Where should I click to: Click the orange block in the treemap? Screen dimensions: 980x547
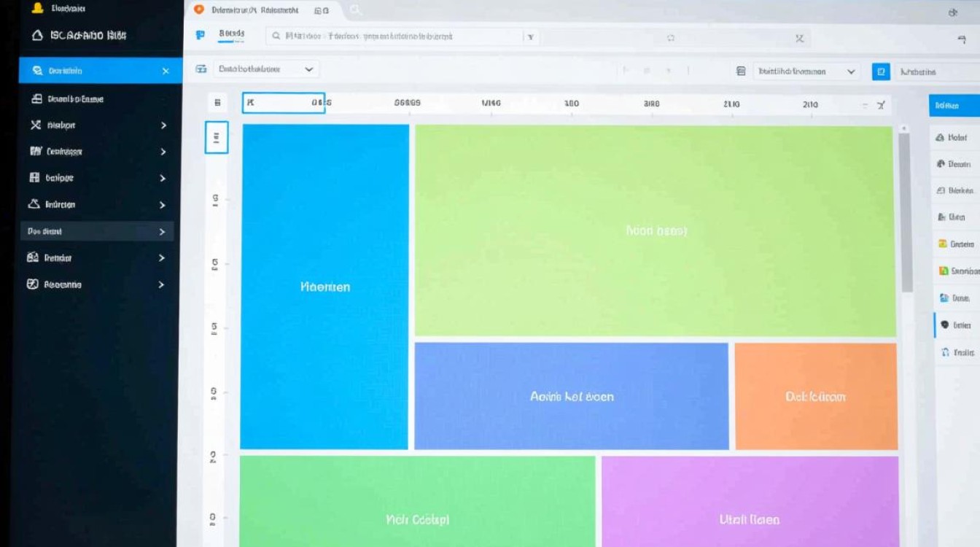click(x=816, y=396)
